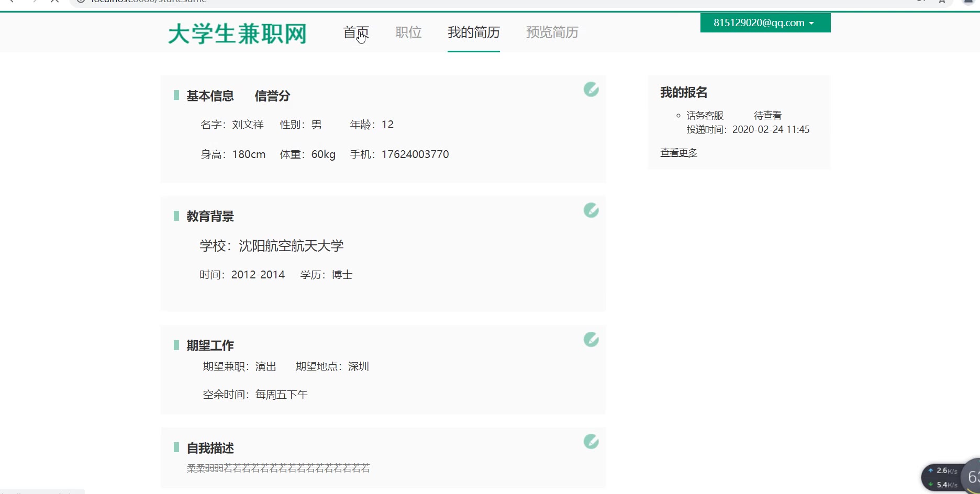Screen dimensions: 980x494
Task: Click the 大学生兼职网 site logo
Action: click(x=237, y=34)
